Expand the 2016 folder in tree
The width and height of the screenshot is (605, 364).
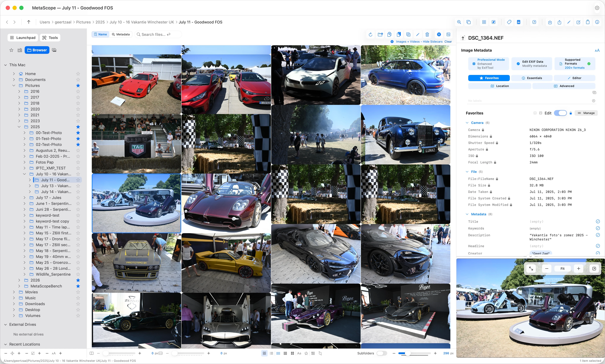(19, 91)
